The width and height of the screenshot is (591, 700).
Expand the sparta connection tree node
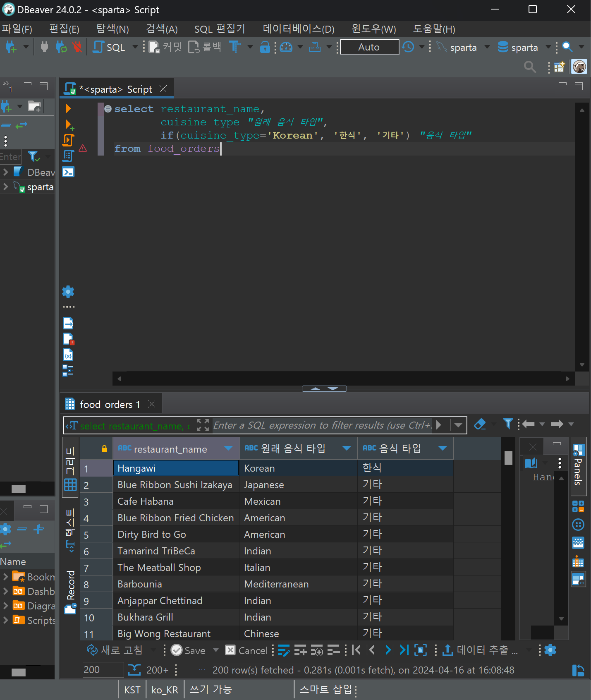[x=6, y=187]
